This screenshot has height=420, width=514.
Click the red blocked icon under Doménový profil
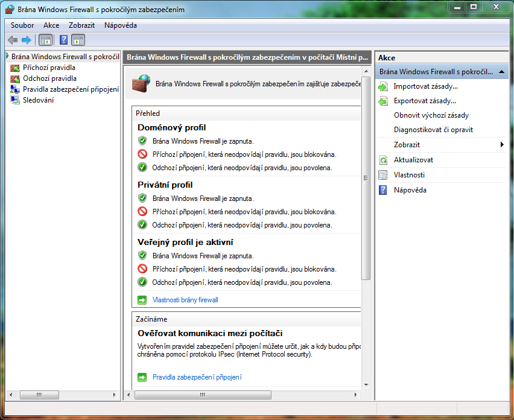[142, 154]
